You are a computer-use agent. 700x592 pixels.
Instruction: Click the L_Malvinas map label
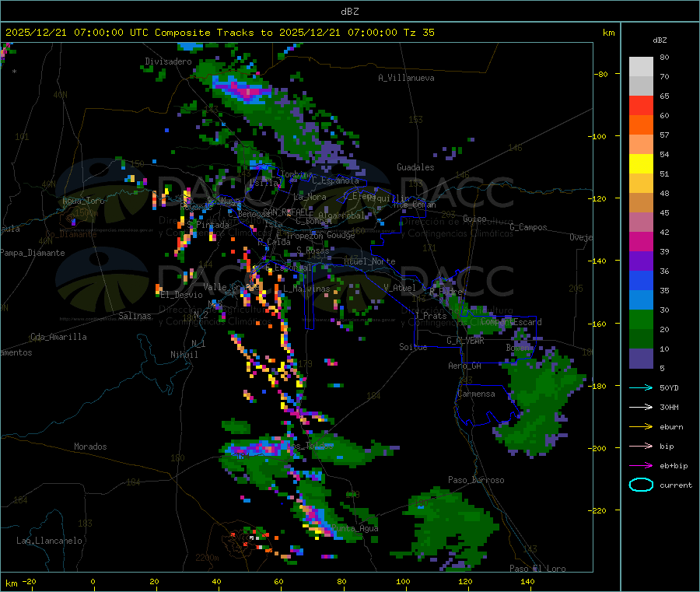(306, 289)
